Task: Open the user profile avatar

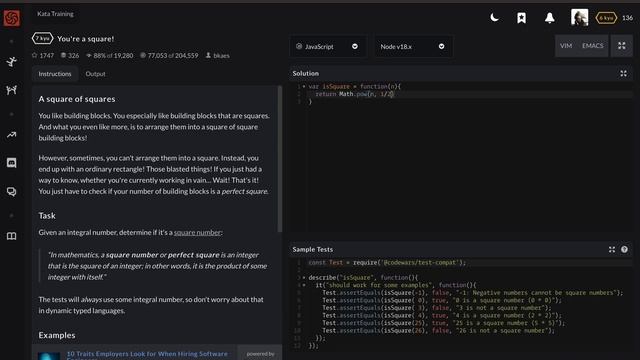Action: pyautogui.click(x=579, y=18)
